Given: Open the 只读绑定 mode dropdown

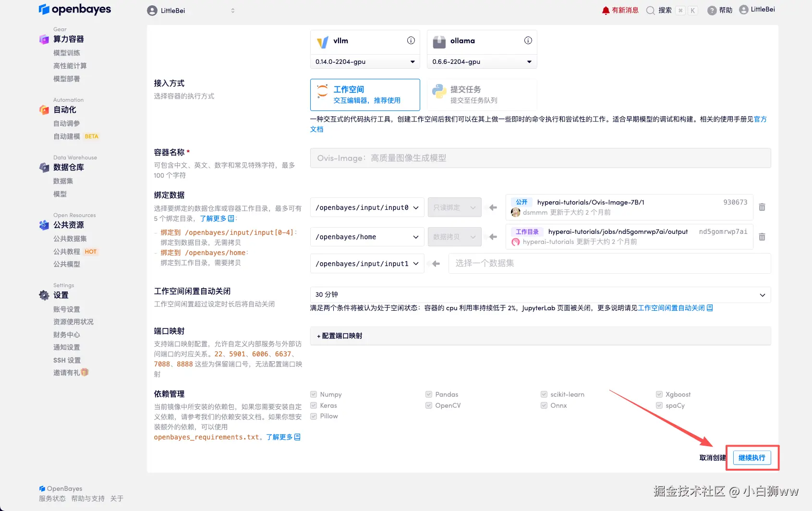Looking at the screenshot, I should [455, 207].
